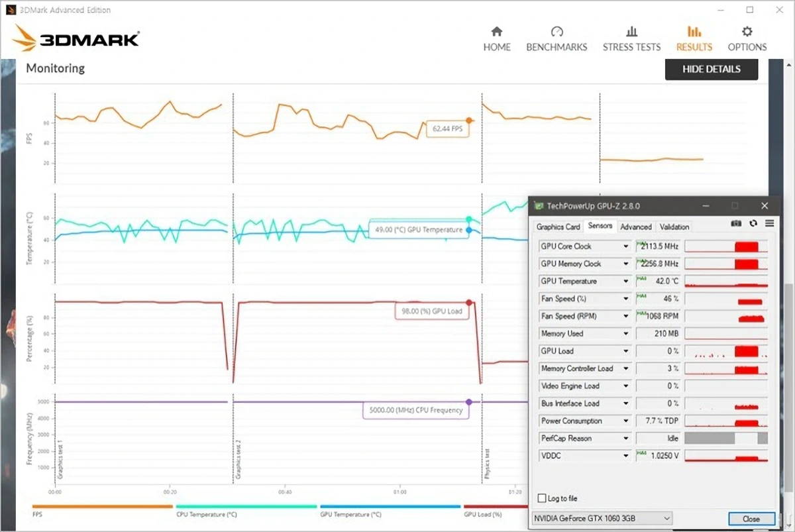Go to BENCHMARKS section

pos(556,39)
